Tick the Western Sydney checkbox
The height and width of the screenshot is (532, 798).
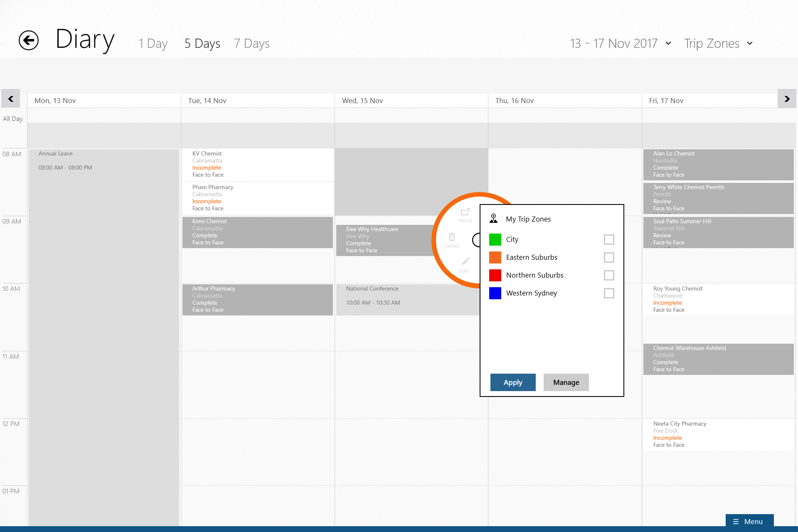pyautogui.click(x=608, y=293)
